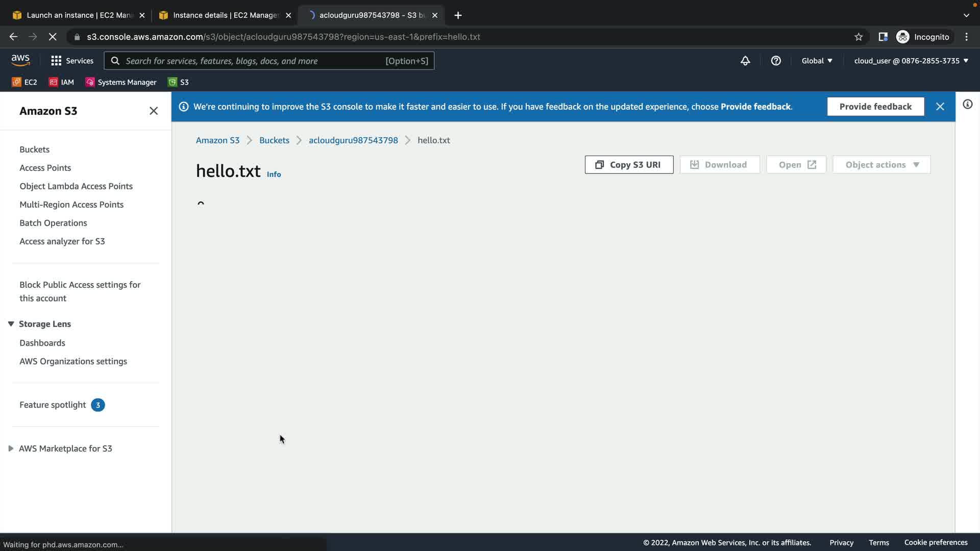The width and height of the screenshot is (980, 551).
Task: Click the help question mark icon
Action: pyautogui.click(x=776, y=61)
